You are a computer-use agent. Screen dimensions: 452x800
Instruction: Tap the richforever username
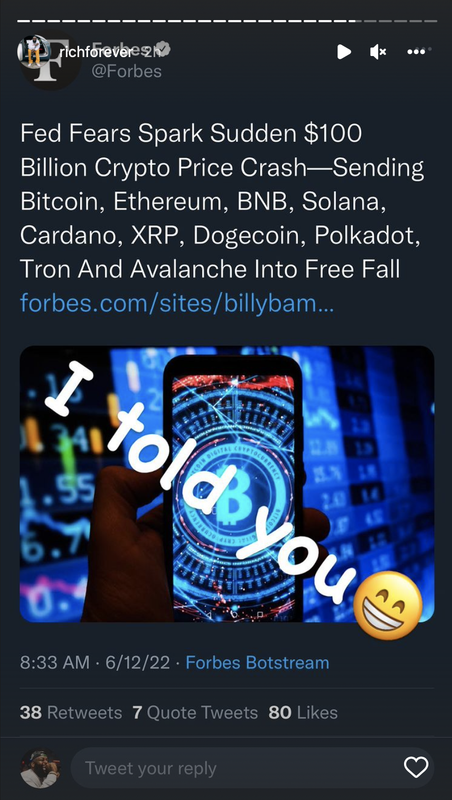click(91, 52)
